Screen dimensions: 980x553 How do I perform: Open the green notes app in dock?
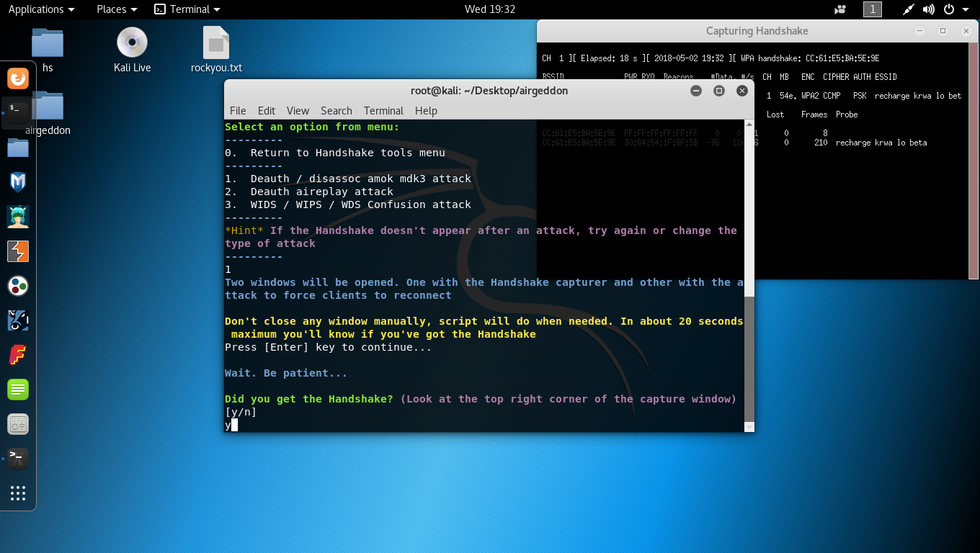18,390
